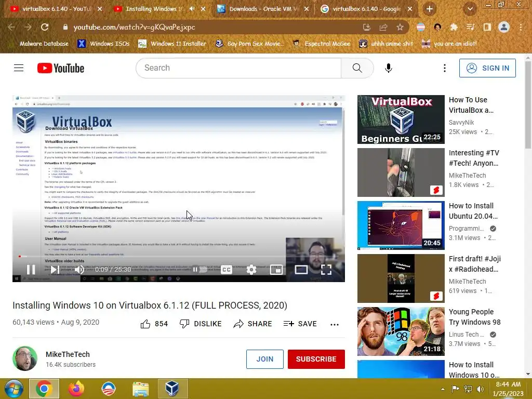This screenshot has width=532, height=399.
Task: Open YouTube settings three-dot menu
Action: [x=445, y=68]
